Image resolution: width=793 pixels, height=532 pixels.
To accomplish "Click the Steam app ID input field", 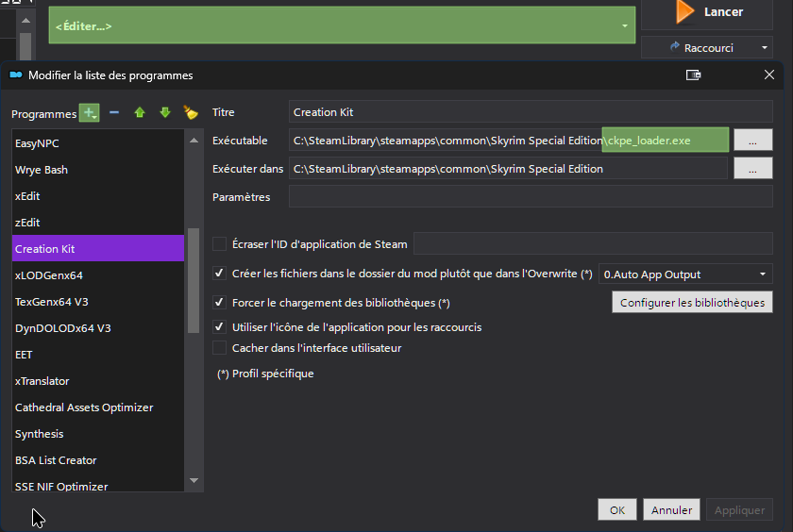I will pyautogui.click(x=593, y=243).
